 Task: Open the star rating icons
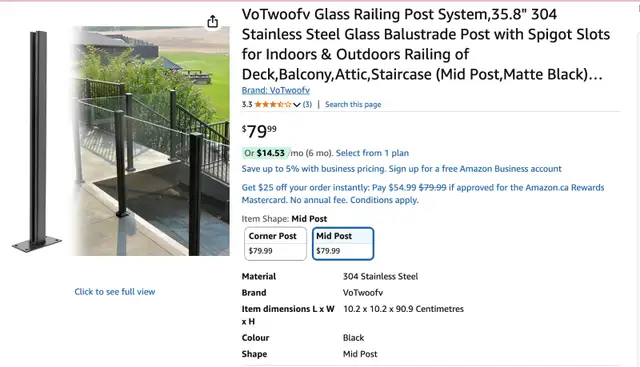(273, 105)
